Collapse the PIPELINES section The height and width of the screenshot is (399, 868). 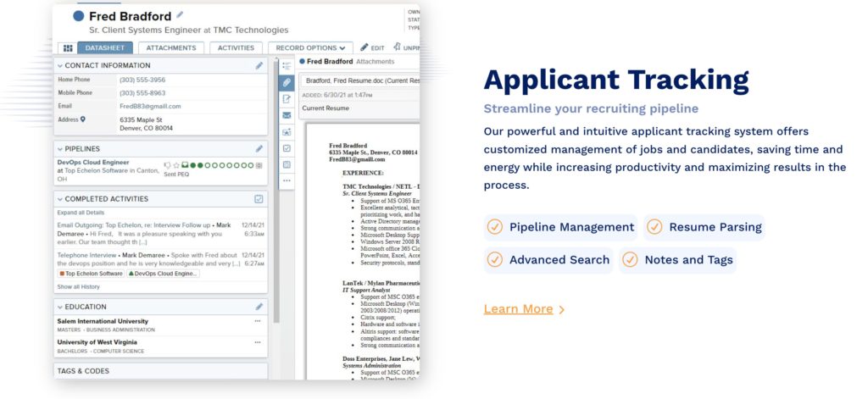click(60, 149)
